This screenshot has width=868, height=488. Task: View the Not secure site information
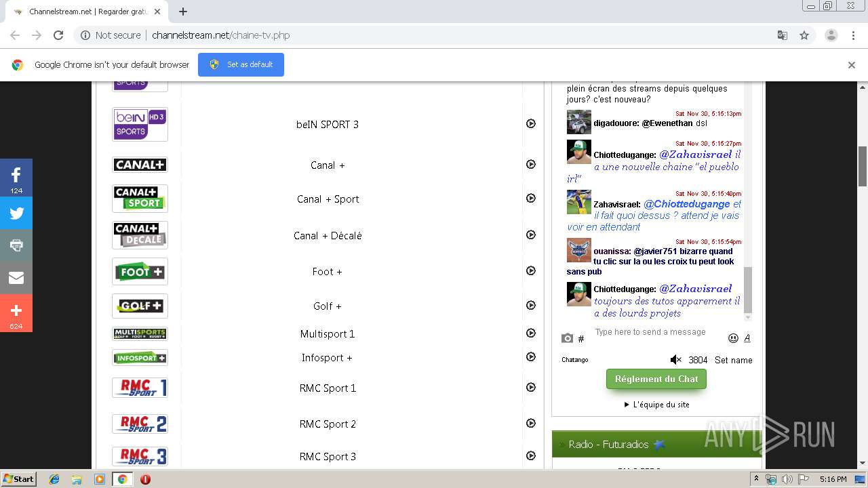[x=111, y=35]
